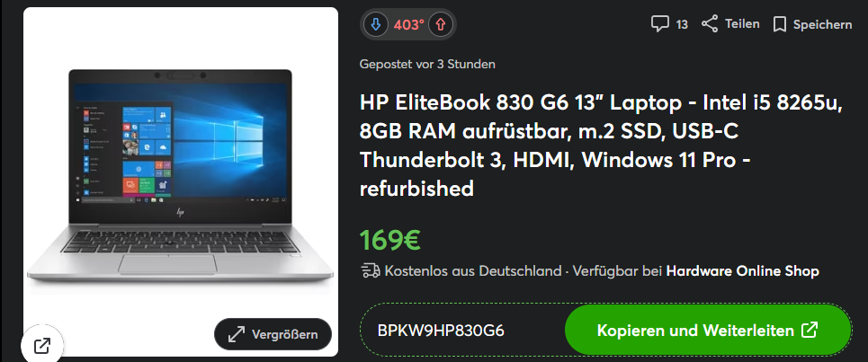Click the green 169€ price
This screenshot has height=362, width=868.
pos(390,239)
